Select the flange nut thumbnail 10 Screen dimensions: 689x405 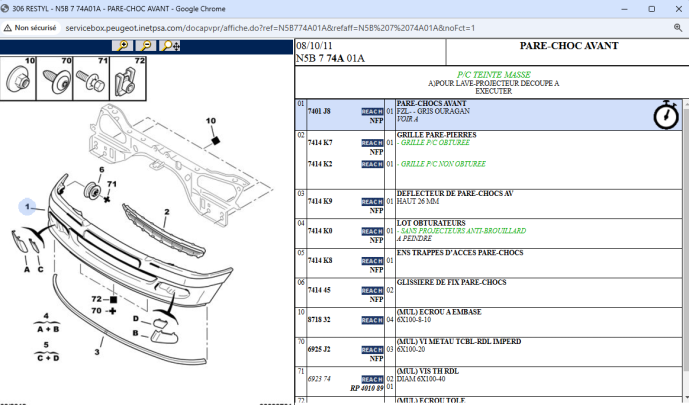18,78
